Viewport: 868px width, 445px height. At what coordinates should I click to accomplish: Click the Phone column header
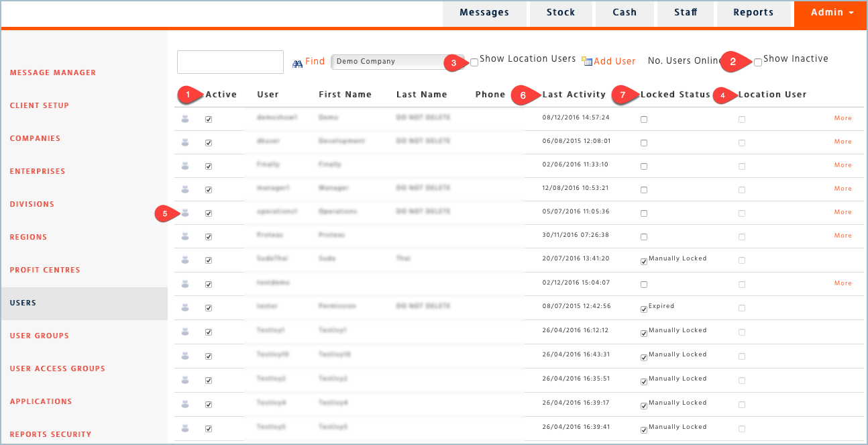coord(490,95)
